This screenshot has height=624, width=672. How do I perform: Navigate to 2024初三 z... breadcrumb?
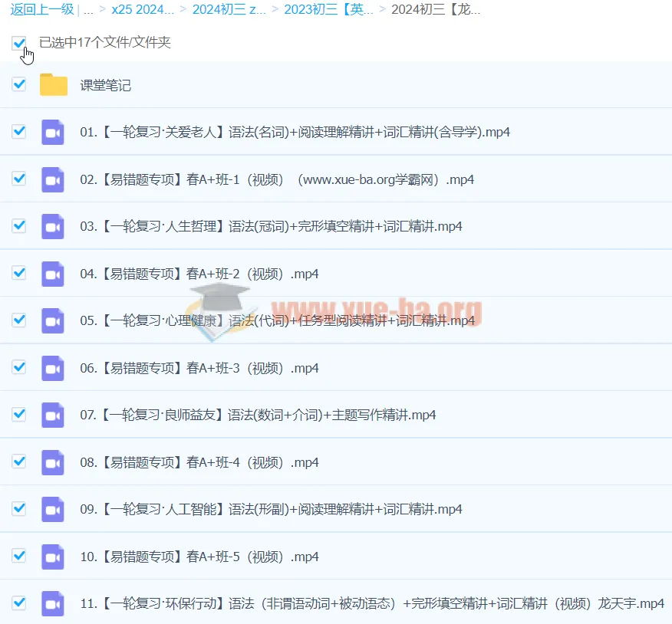coord(229,9)
